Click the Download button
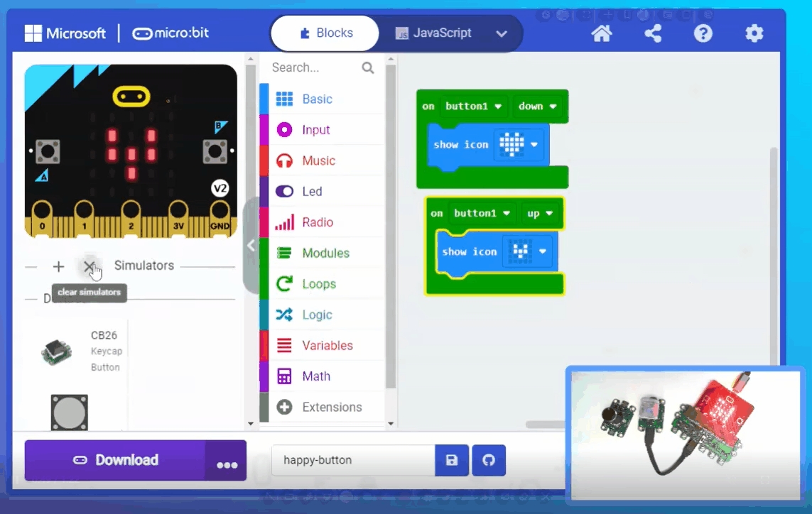This screenshot has width=812, height=514. (x=116, y=460)
